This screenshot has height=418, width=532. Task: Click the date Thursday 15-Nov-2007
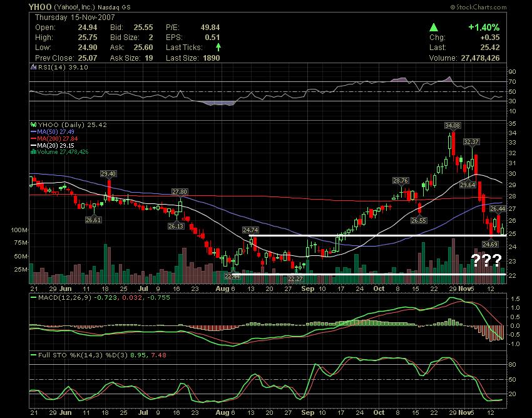click(x=74, y=18)
